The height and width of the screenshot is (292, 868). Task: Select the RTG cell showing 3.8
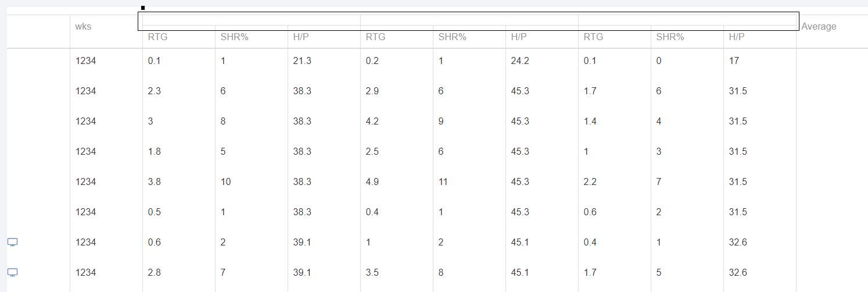(179, 181)
